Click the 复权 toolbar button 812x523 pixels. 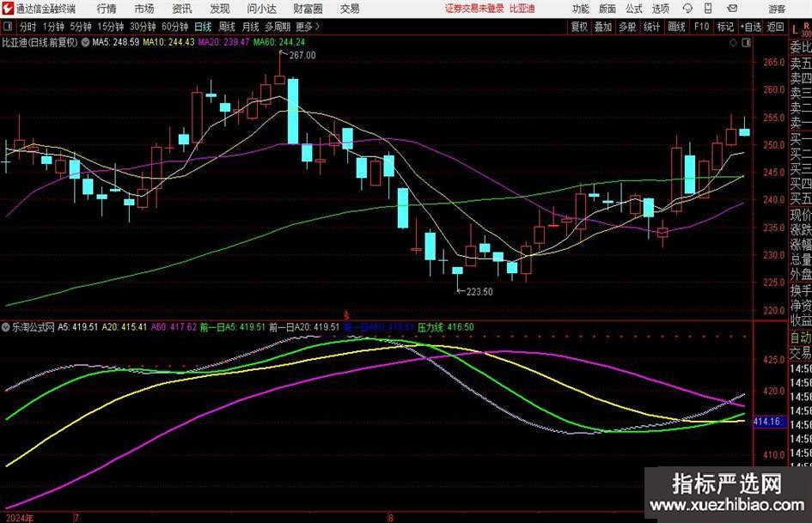pos(579,27)
